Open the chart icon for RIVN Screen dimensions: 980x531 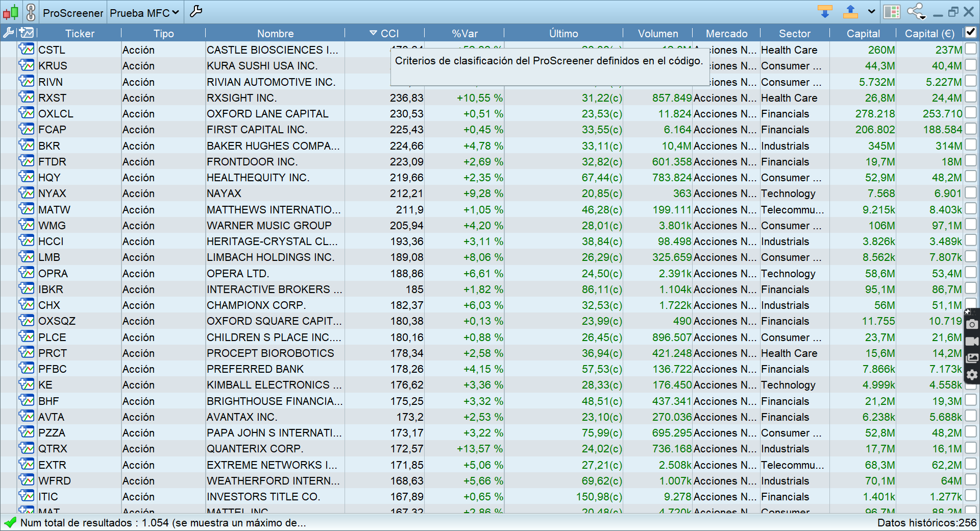point(26,81)
